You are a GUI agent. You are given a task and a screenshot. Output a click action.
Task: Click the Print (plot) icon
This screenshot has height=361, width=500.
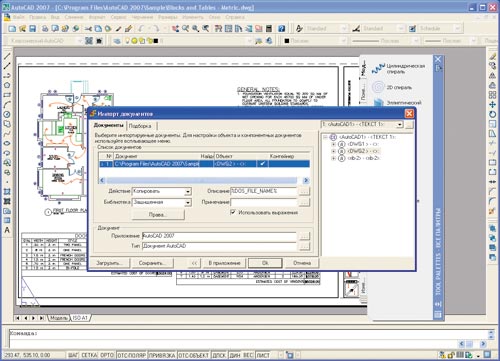[45, 29]
